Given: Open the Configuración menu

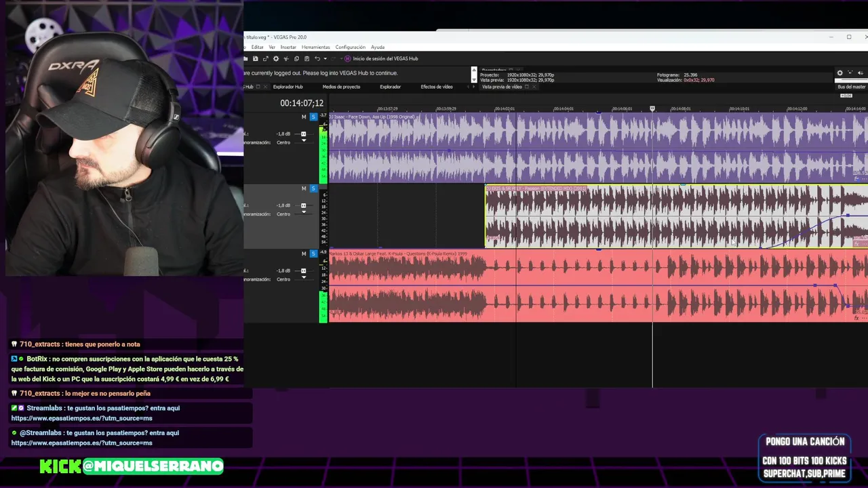Looking at the screenshot, I should [x=351, y=47].
